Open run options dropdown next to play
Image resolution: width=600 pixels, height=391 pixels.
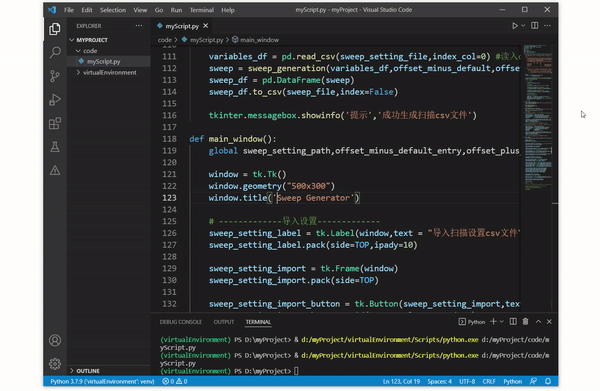tap(523, 26)
